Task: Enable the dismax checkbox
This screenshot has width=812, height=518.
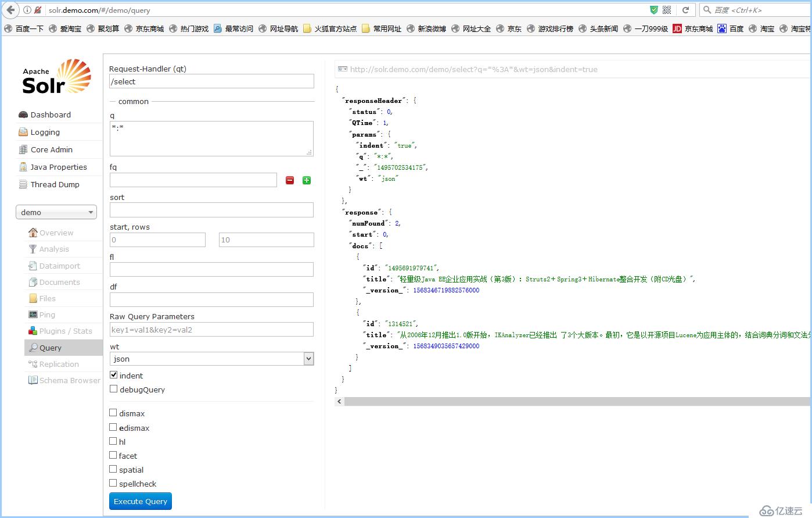Action: pyautogui.click(x=113, y=413)
